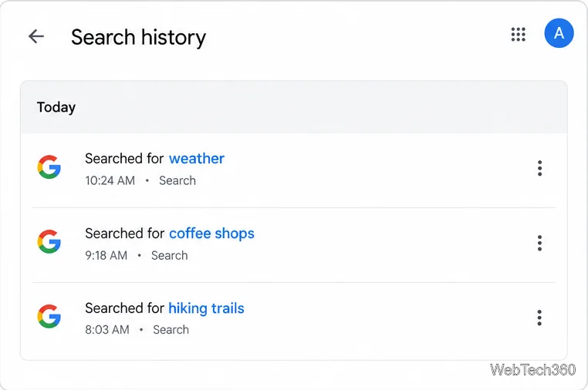
Task: Click the 9:18 AM timestamp
Action: 106,256
